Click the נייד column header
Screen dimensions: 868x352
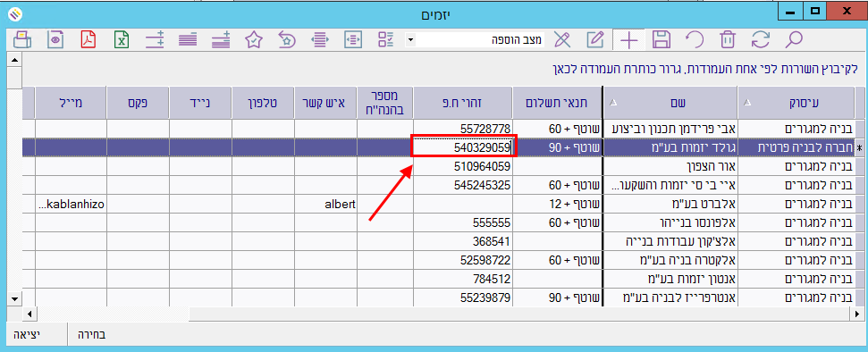point(200,103)
